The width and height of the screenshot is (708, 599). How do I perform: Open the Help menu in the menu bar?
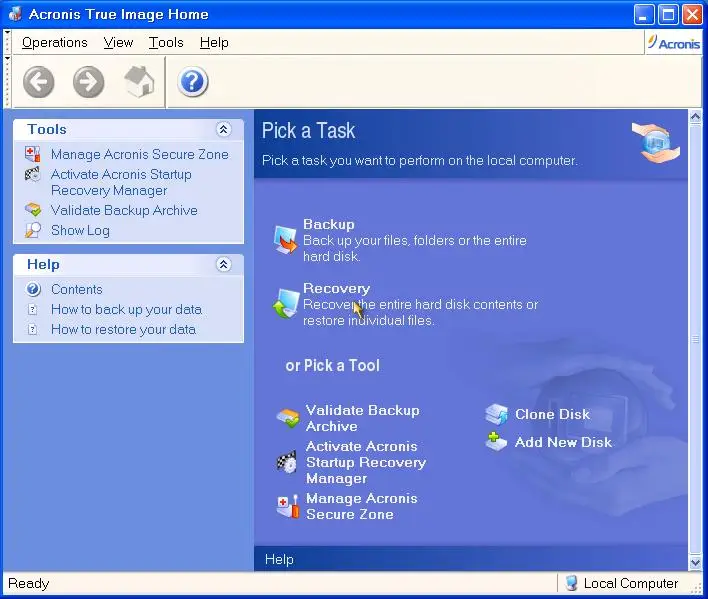214,42
